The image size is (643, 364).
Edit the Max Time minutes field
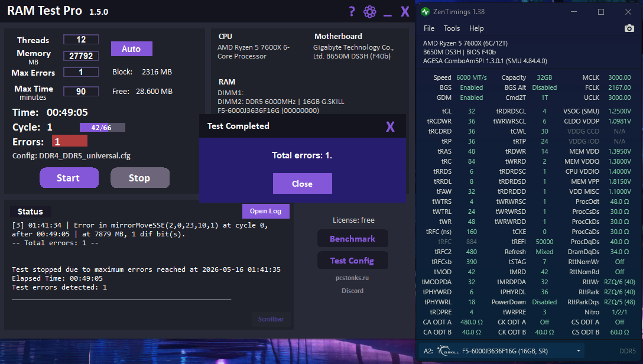pyautogui.click(x=81, y=91)
